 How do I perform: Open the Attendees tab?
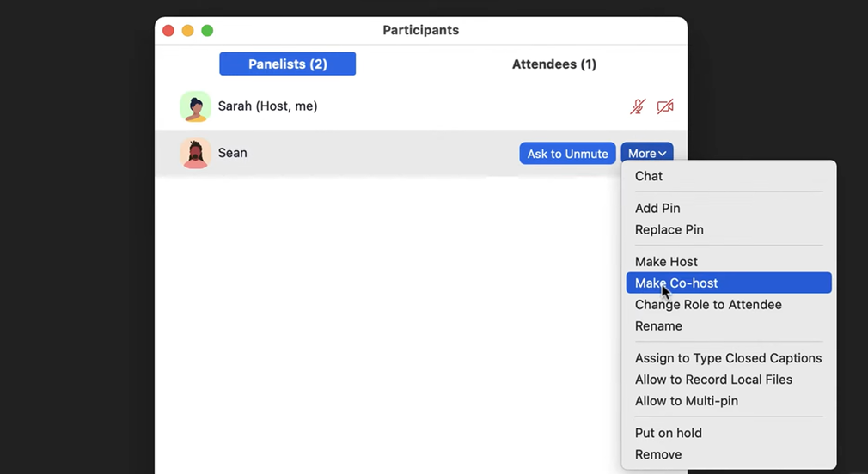553,64
